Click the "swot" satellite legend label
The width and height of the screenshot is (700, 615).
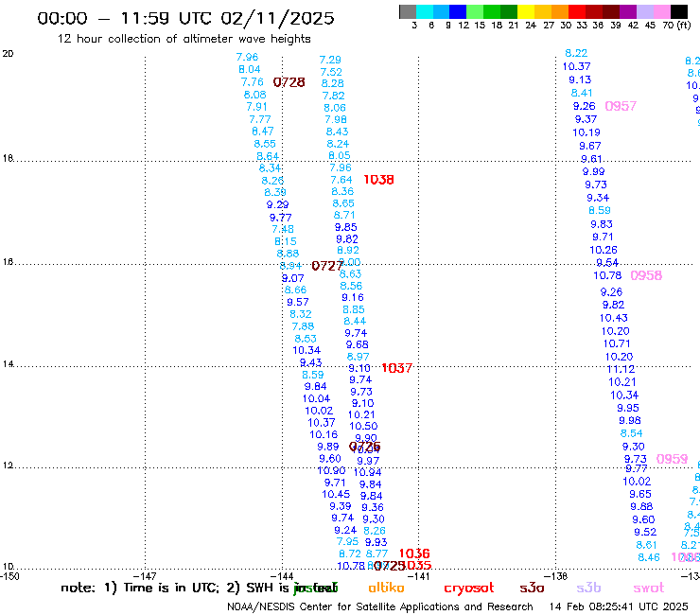(x=648, y=588)
